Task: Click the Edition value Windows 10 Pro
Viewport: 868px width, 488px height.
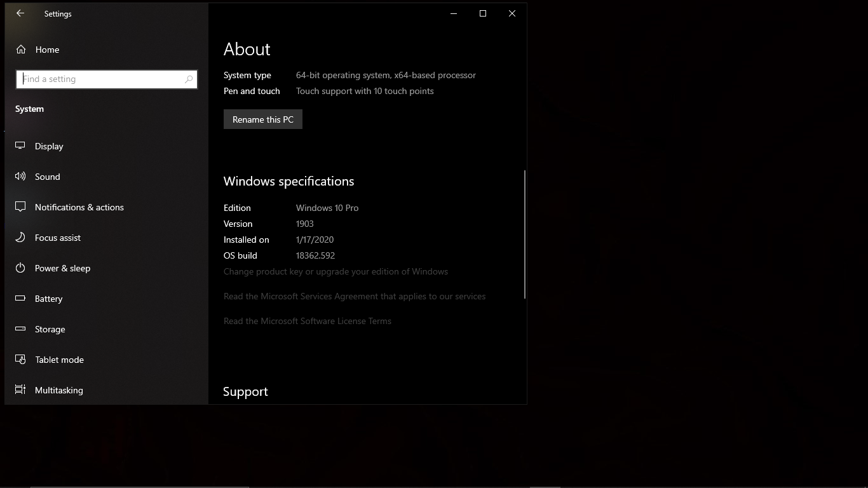Action: (x=327, y=208)
